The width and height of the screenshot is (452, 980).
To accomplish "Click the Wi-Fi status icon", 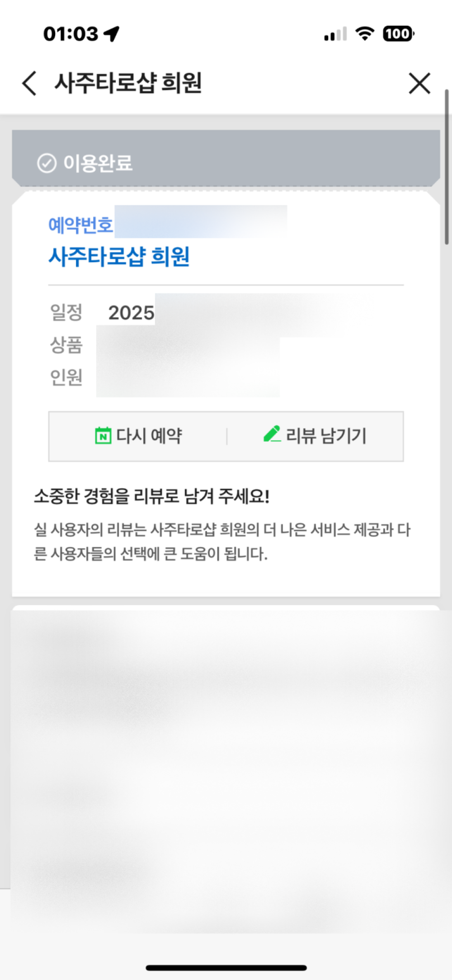I will pyautogui.click(x=364, y=33).
